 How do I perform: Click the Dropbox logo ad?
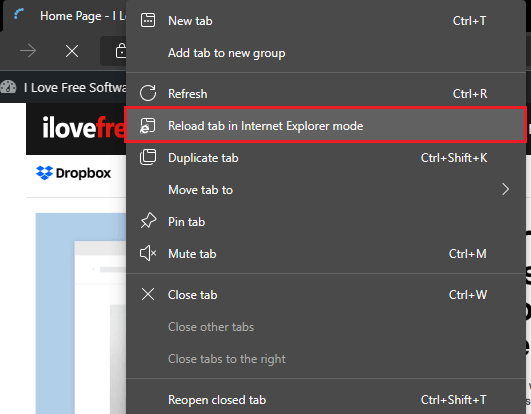click(x=73, y=173)
